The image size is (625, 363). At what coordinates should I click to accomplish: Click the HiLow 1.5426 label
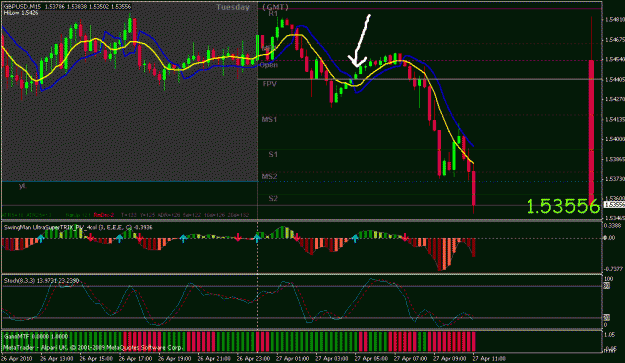21,13
